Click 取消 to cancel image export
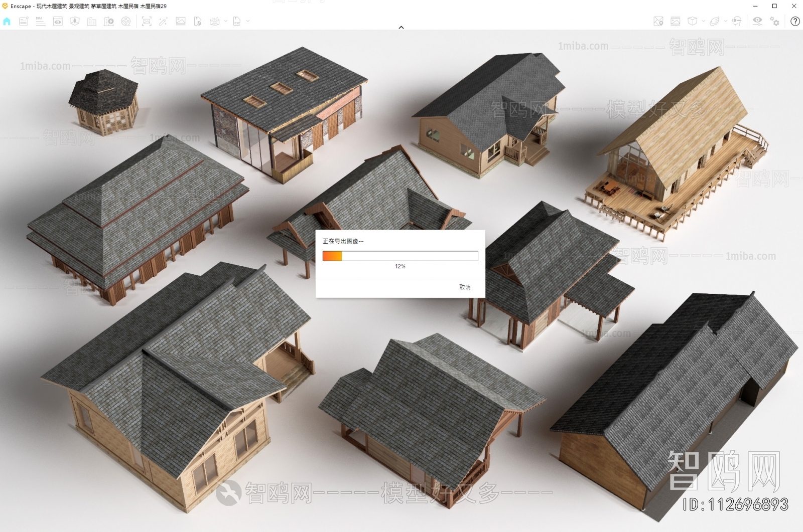Viewport: 803px width, 532px height. point(465,287)
